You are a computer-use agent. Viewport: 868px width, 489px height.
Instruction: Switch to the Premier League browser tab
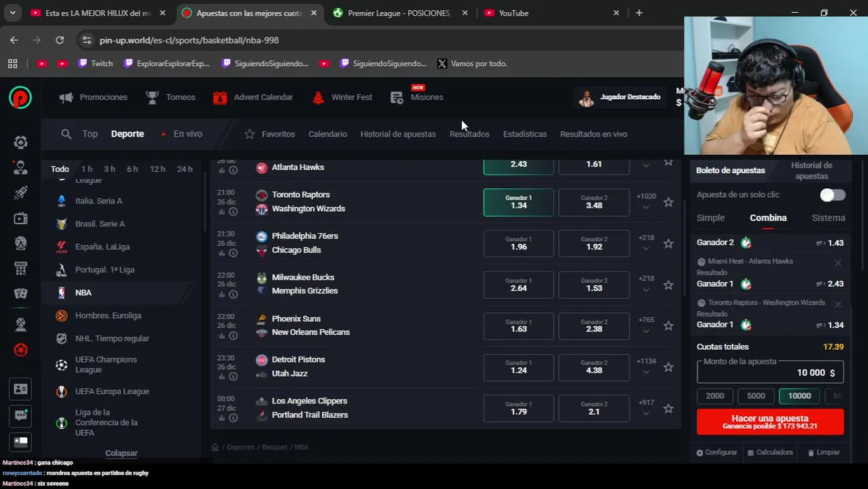pos(398,13)
